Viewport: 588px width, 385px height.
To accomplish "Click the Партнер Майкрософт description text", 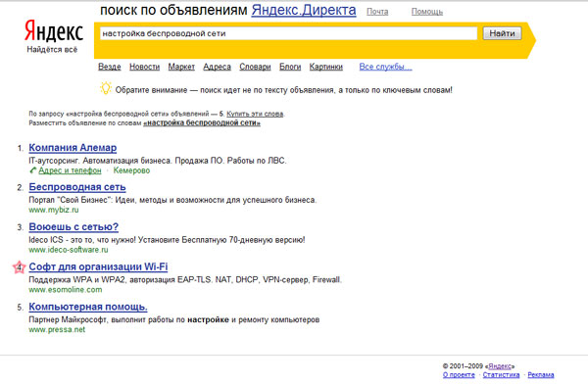I will click(x=174, y=319).
